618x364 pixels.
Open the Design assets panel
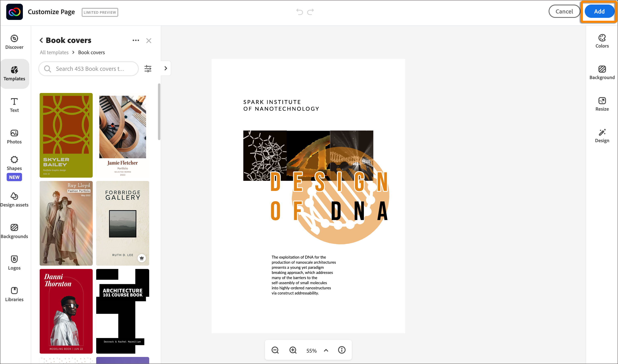coord(14,199)
